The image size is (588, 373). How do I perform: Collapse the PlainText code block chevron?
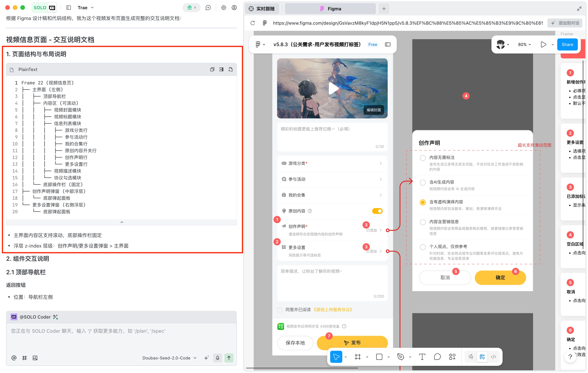tap(122, 222)
